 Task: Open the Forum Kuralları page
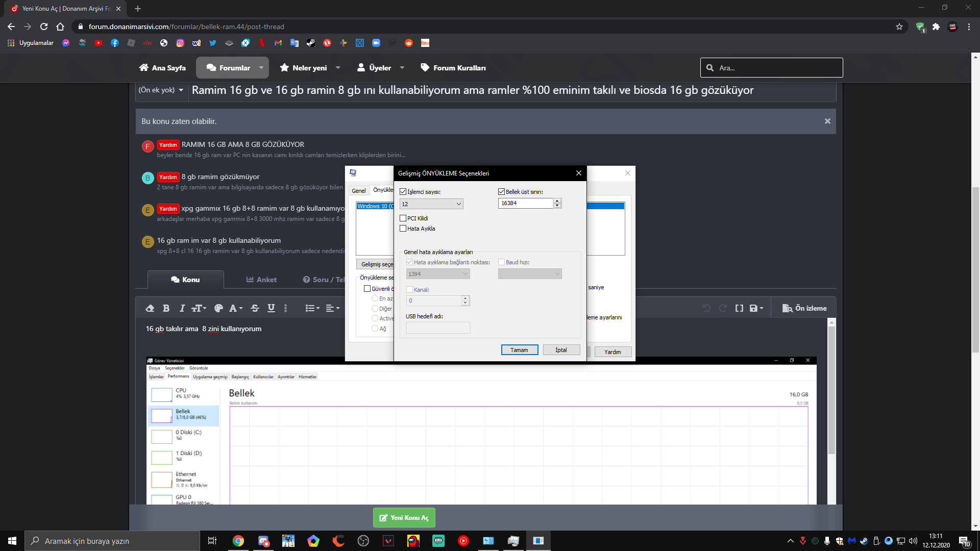(453, 68)
